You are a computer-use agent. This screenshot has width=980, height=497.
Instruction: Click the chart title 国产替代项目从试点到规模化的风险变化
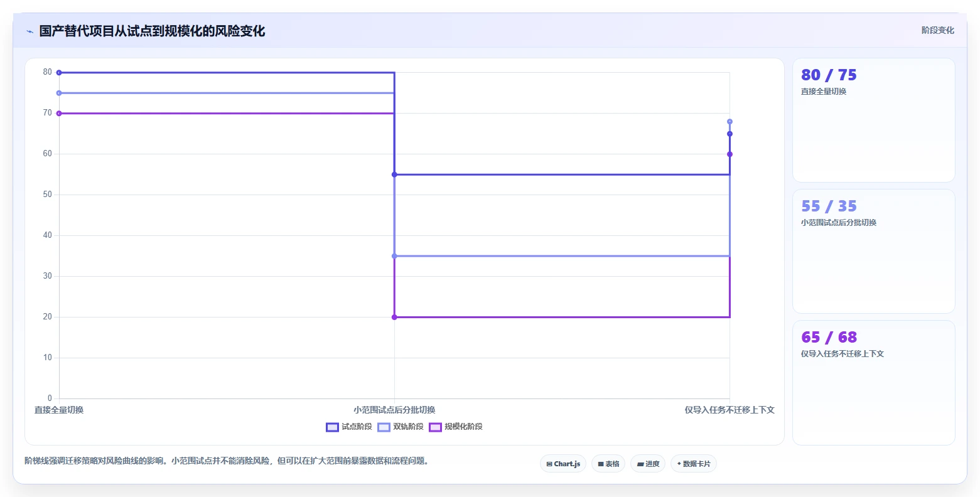tap(152, 31)
